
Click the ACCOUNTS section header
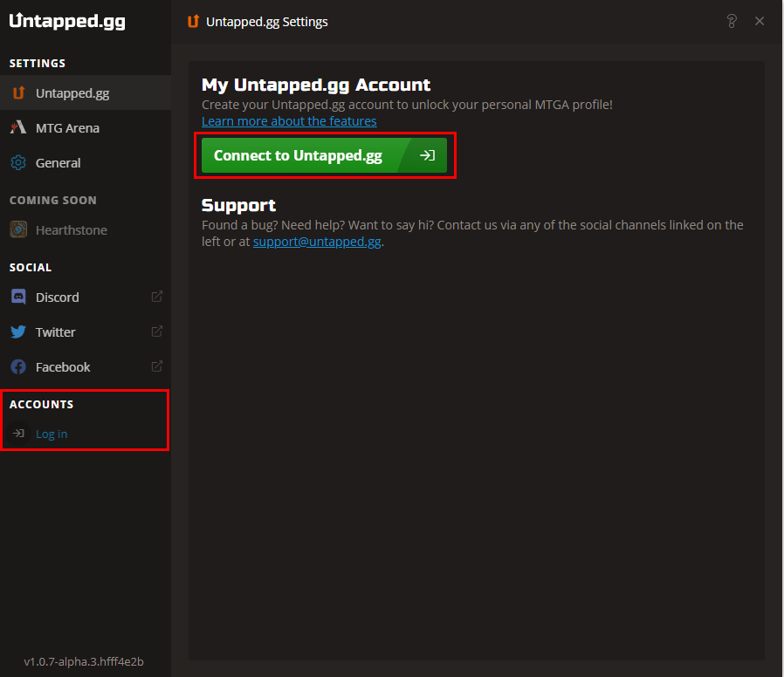42,404
